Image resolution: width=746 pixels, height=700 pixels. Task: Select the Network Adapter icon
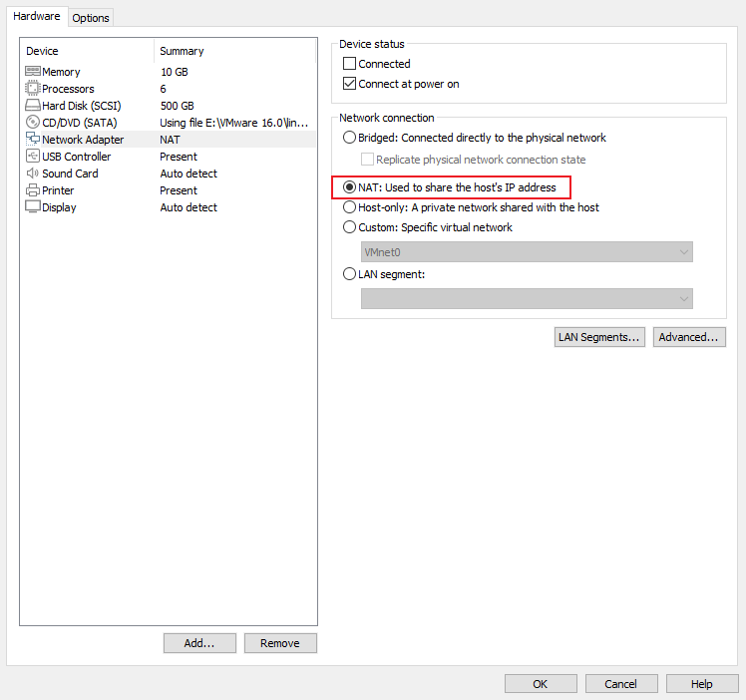pos(32,139)
